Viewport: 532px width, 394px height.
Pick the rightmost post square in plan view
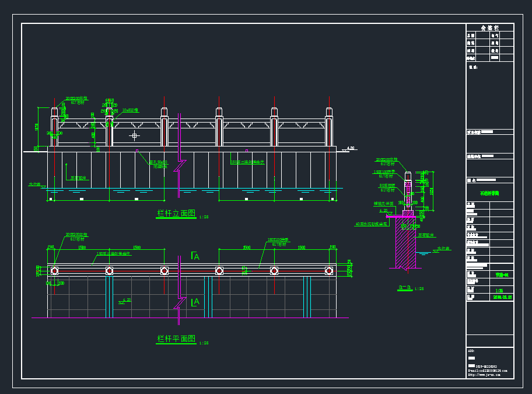tap(329, 271)
